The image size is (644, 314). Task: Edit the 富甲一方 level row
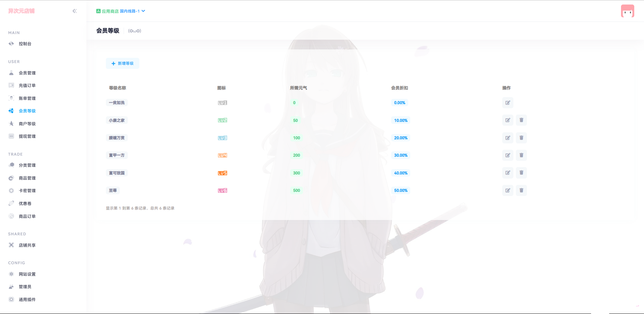pos(508,155)
